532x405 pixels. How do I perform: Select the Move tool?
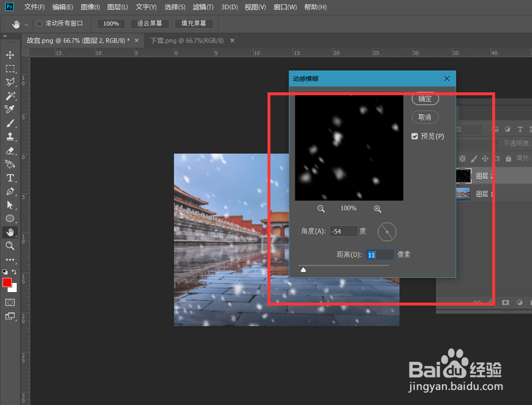coord(10,55)
